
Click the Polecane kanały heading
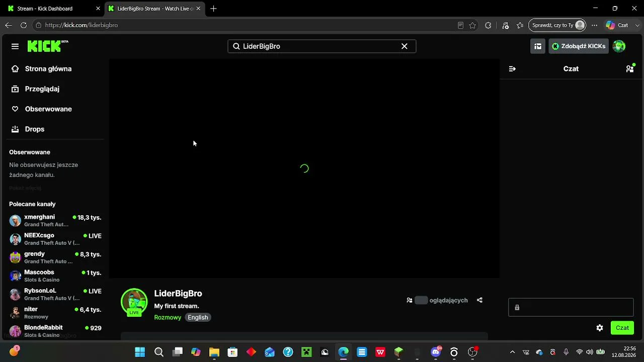[x=32, y=204]
